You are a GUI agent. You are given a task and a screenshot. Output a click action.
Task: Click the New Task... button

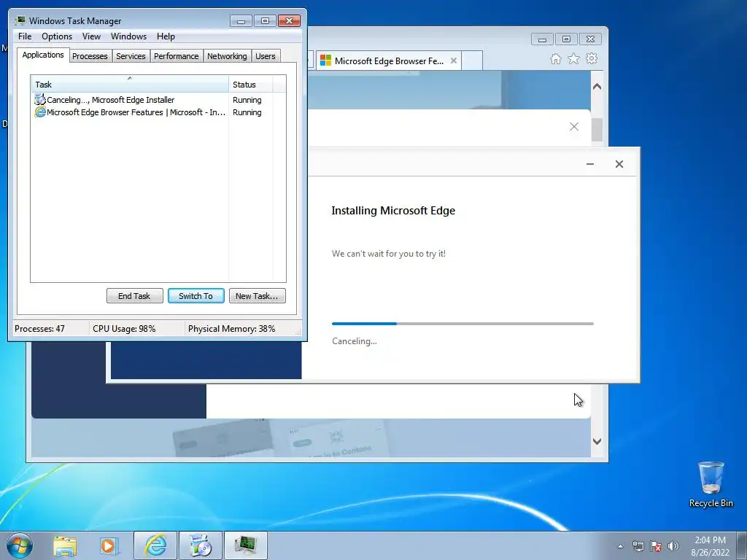tap(258, 296)
